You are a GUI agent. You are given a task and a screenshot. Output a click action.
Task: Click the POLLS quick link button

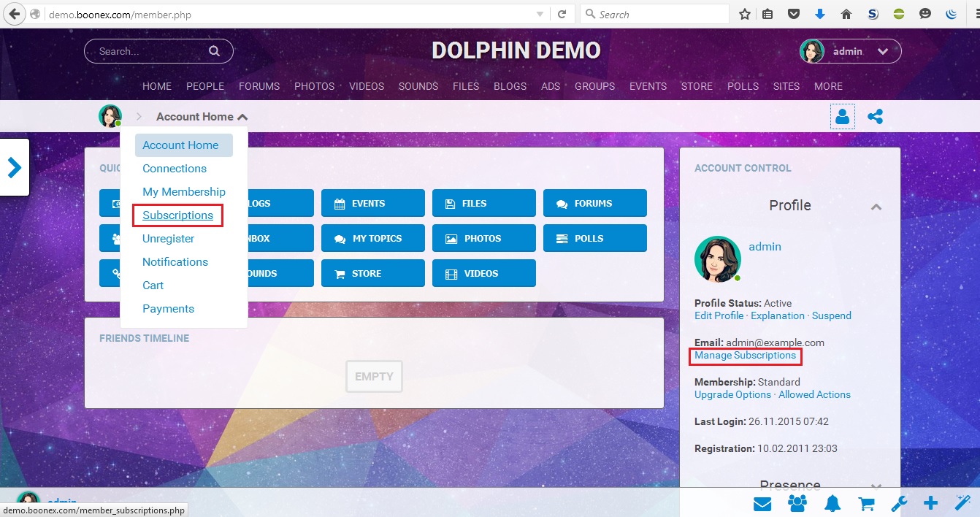[594, 238]
